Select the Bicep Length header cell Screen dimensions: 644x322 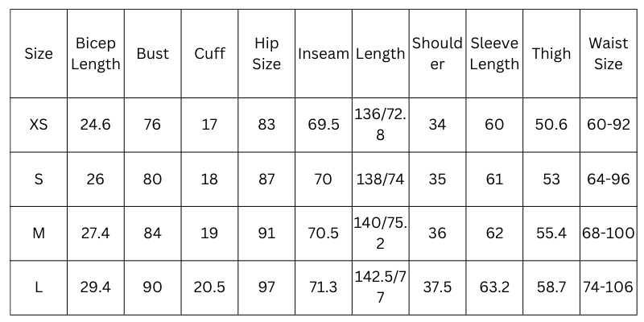coord(95,54)
